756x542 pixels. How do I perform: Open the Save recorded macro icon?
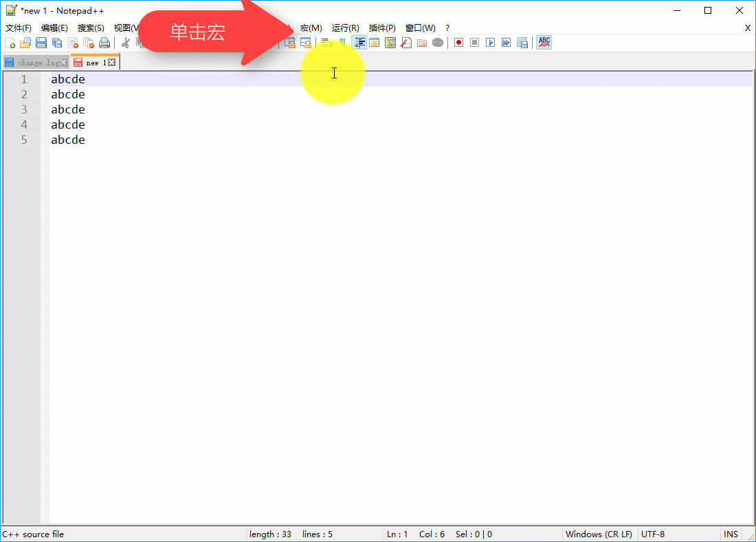point(522,42)
